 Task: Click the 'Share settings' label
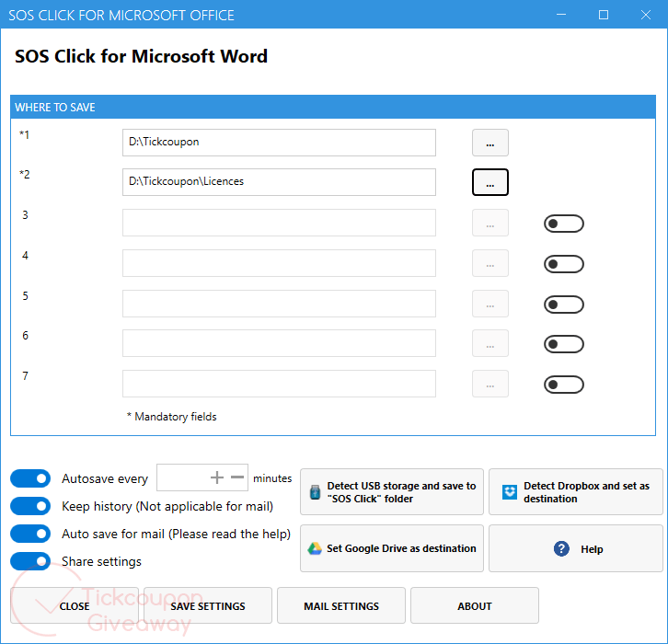click(101, 562)
